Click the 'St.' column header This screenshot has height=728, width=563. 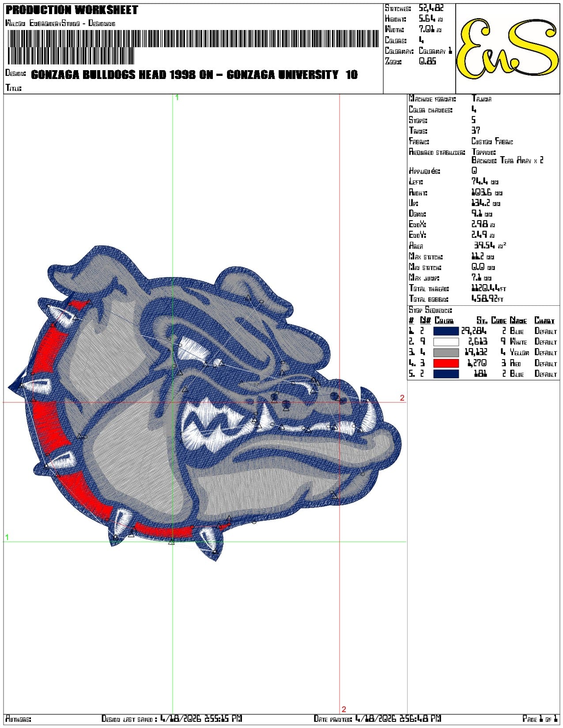click(482, 320)
